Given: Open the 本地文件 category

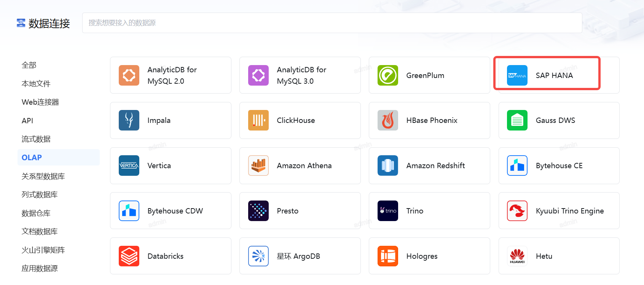Looking at the screenshot, I should coord(36,84).
